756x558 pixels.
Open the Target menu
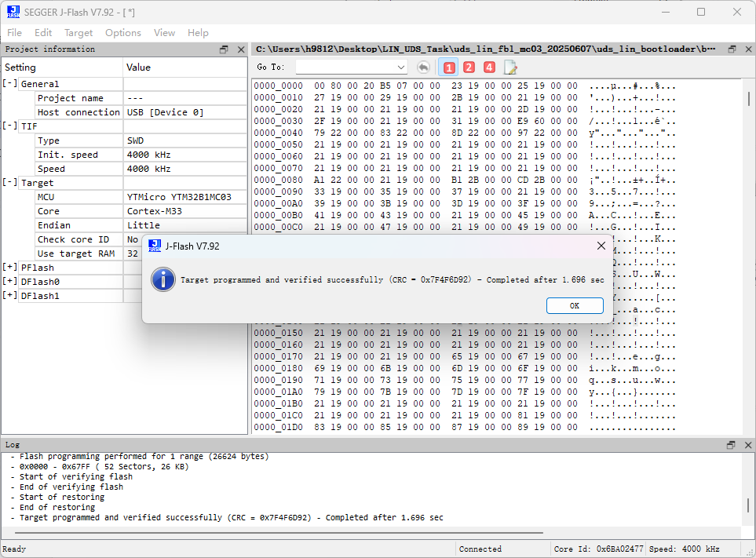click(79, 33)
